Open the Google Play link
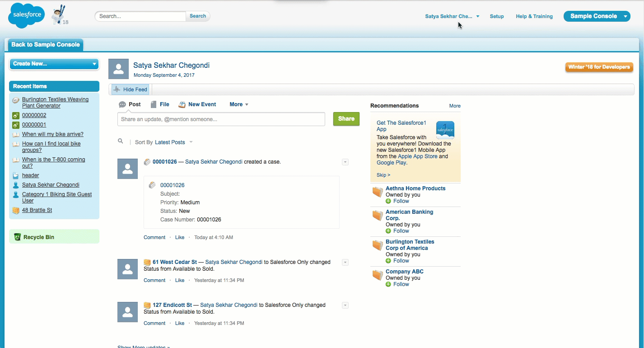 [391, 163]
